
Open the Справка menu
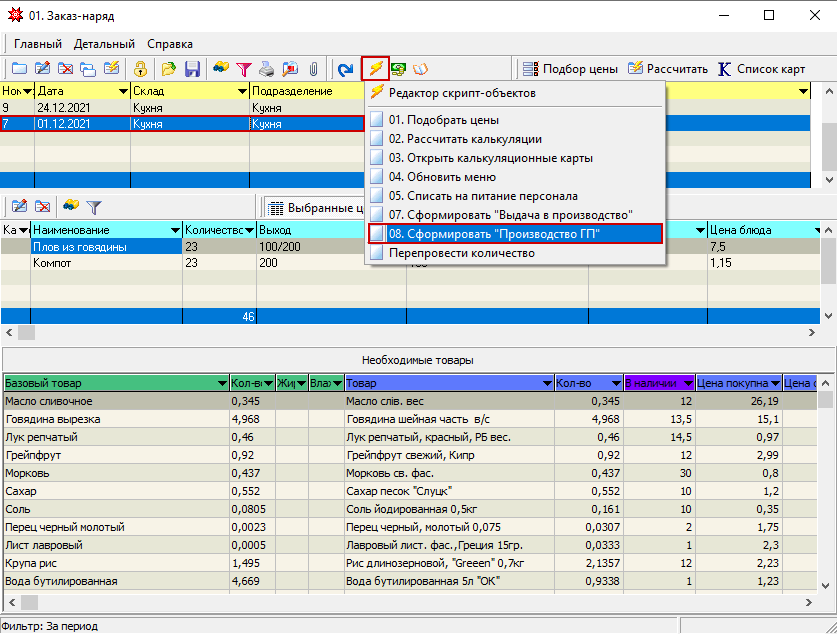[170, 44]
